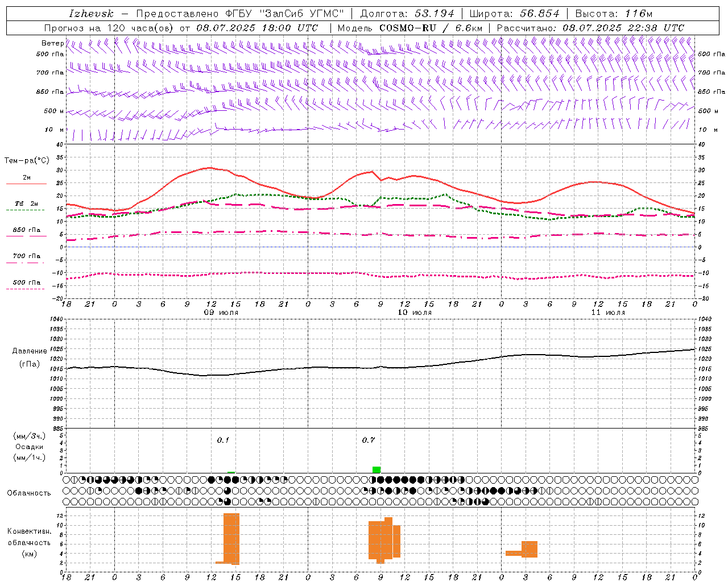728x582 pixels.
Task: Click the Давление pressure panel label
Action: click(x=30, y=351)
